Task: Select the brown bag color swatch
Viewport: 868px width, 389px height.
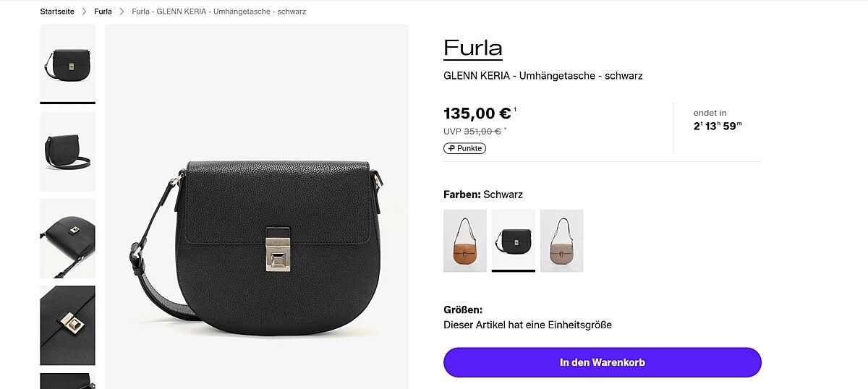Action: pyautogui.click(x=465, y=241)
